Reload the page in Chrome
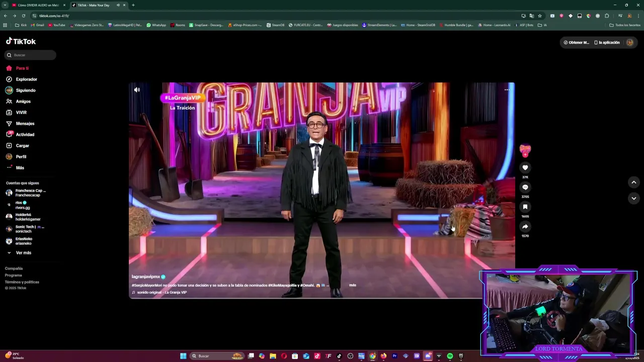 (23, 16)
